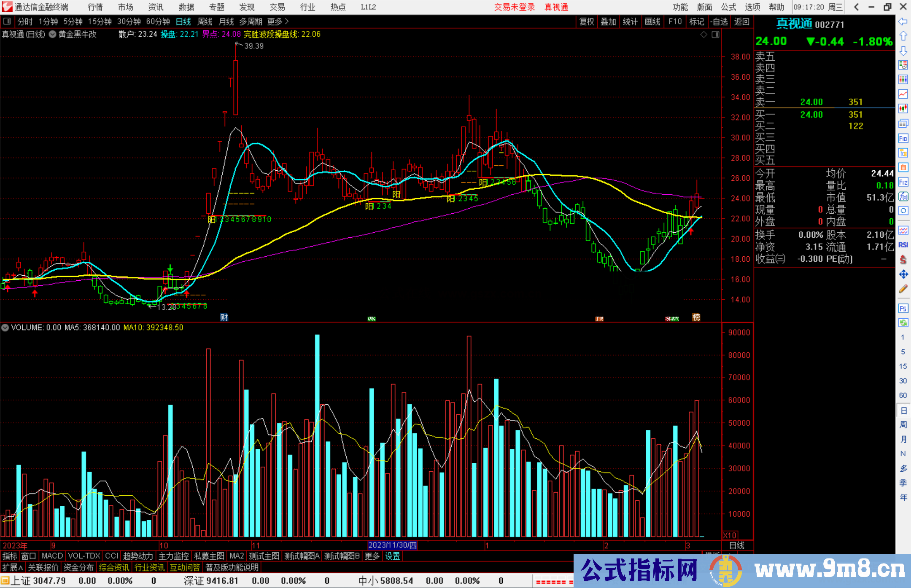Switch to 5-minute period in right sidebar

tap(903, 352)
